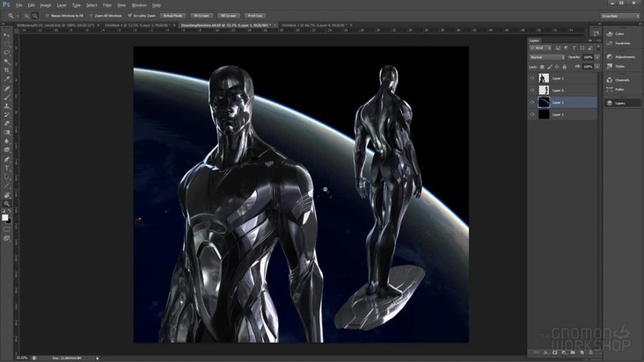Image resolution: width=644 pixels, height=362 pixels.
Task: Select the Rectangular Marquee tool
Action: [x=6, y=44]
